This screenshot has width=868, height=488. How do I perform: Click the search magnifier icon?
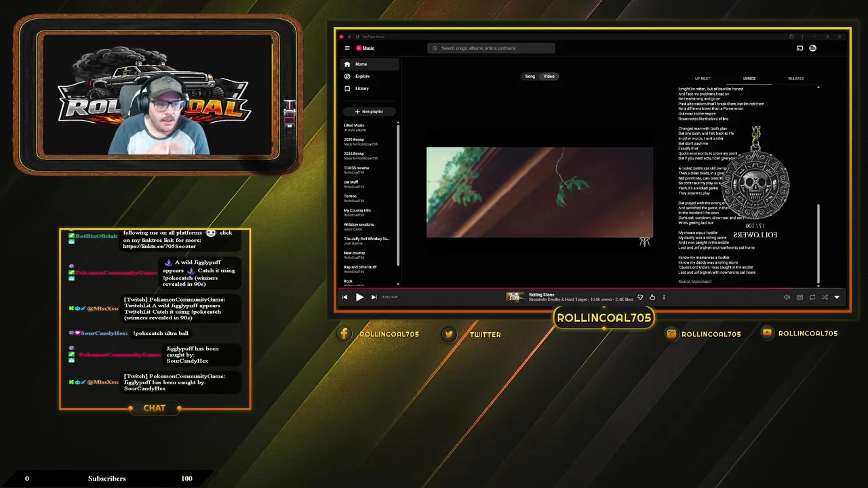point(435,48)
